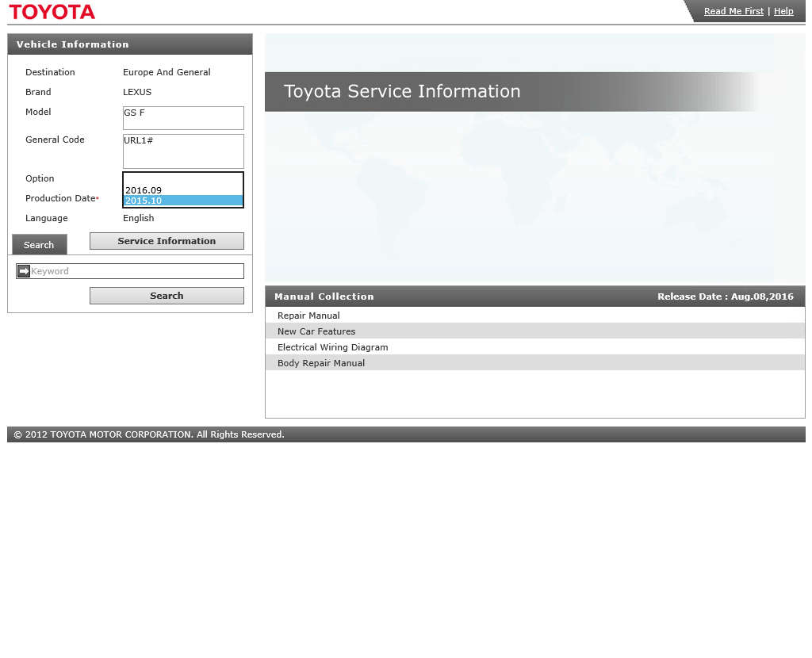
Task: Open the Read Me First link
Action: click(x=733, y=11)
